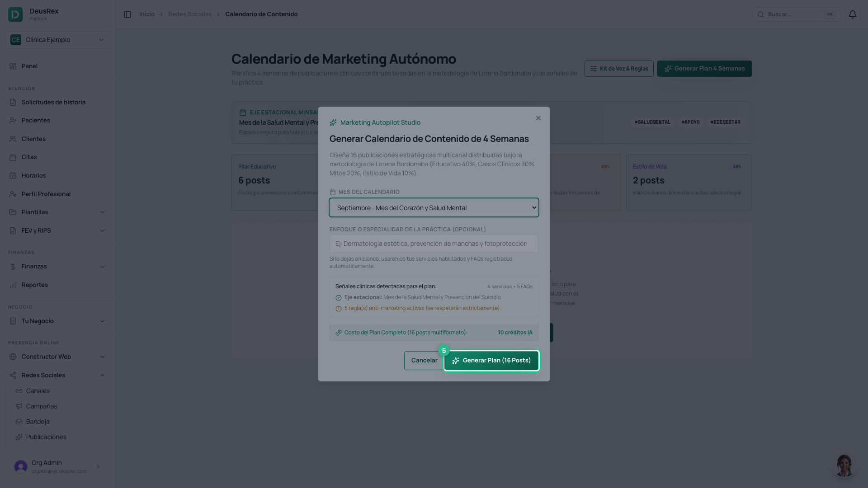Open the assistant avatar chat bubble
868x488 pixels.
pos(844,465)
